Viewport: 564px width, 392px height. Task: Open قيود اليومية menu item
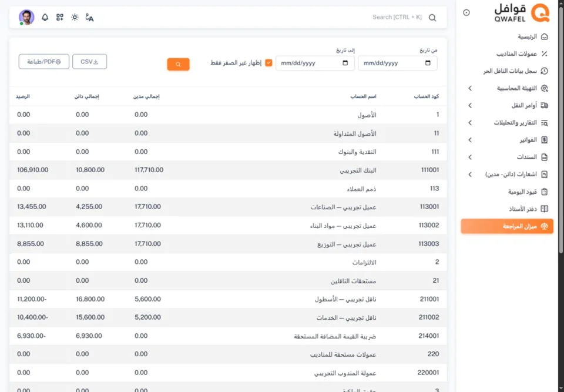(507, 192)
